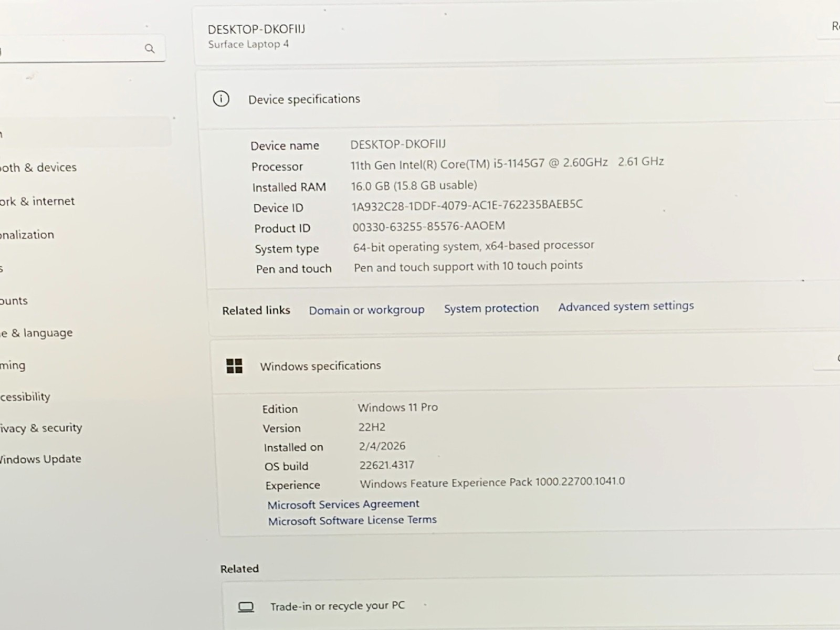Screen dimensions: 840x630
Task: Open Microsoft Services Agreement link
Action: pos(343,505)
